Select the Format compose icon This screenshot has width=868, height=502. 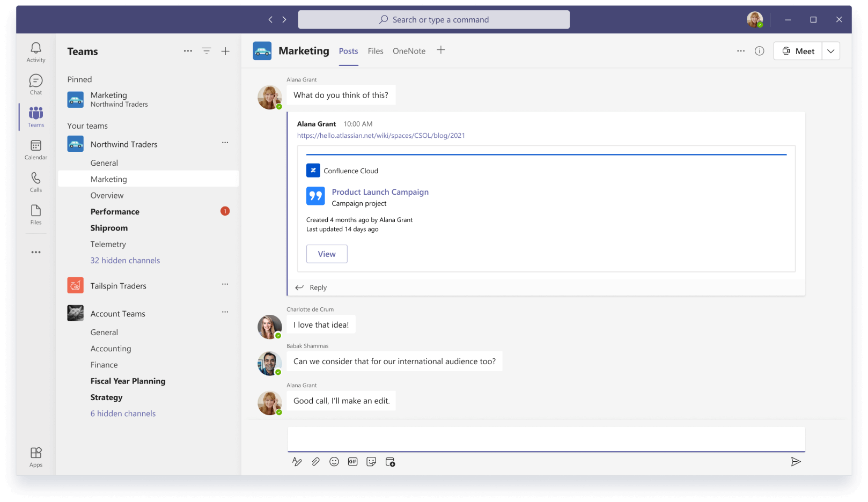[x=297, y=461]
